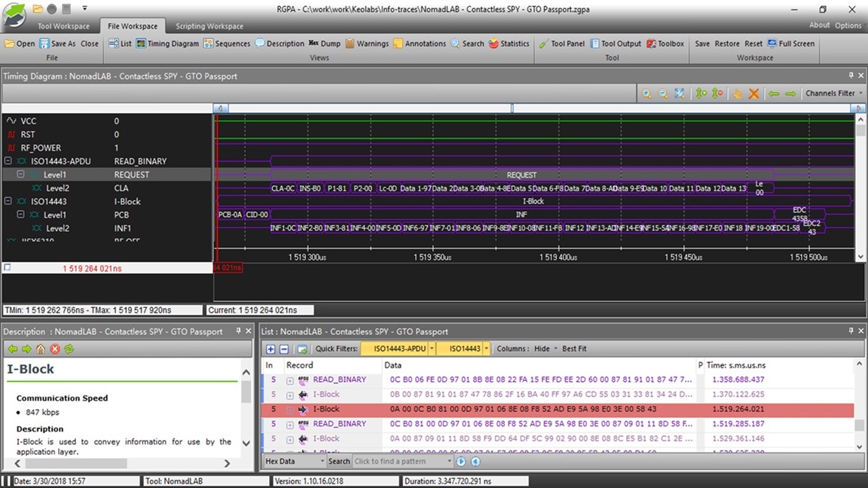
Task: Switch to the Scripting Workspace tab
Action: pyautogui.click(x=209, y=26)
